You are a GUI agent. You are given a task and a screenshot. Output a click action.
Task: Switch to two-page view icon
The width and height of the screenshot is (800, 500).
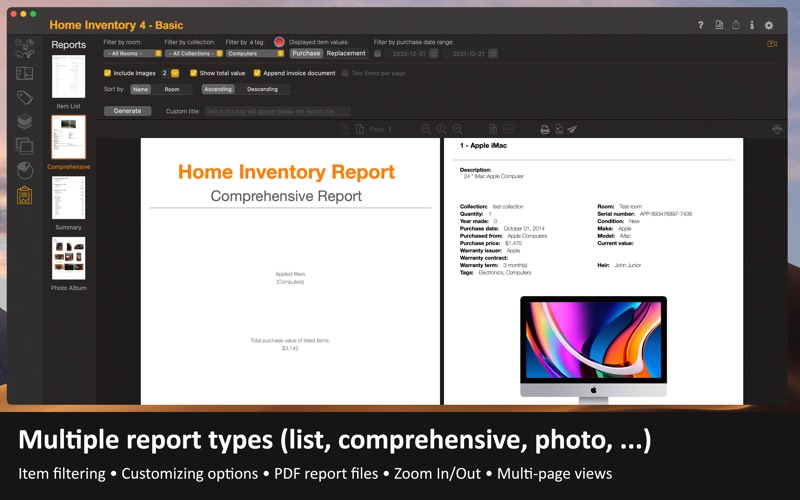[509, 129]
